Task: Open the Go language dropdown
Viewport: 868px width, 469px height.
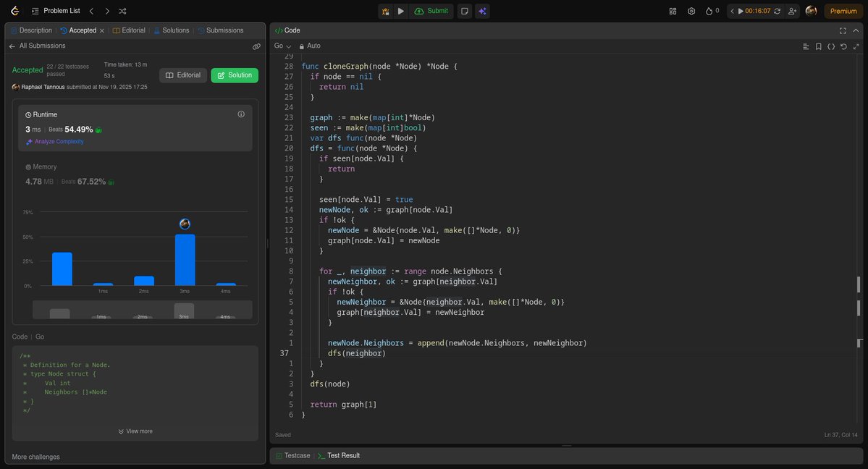Action: [282, 46]
